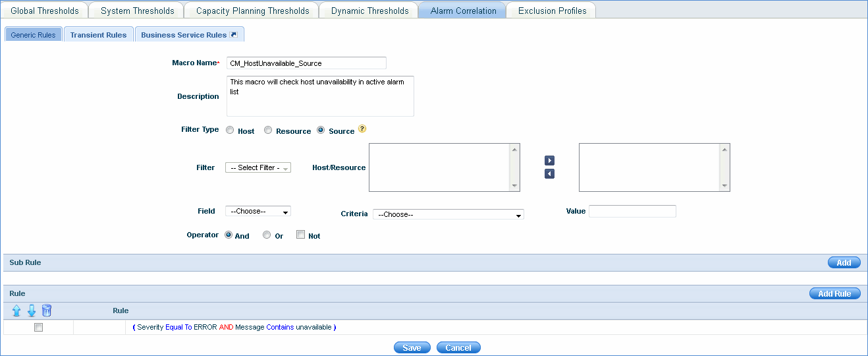Expand the Field dropdown
868x356 pixels.
pos(258,212)
